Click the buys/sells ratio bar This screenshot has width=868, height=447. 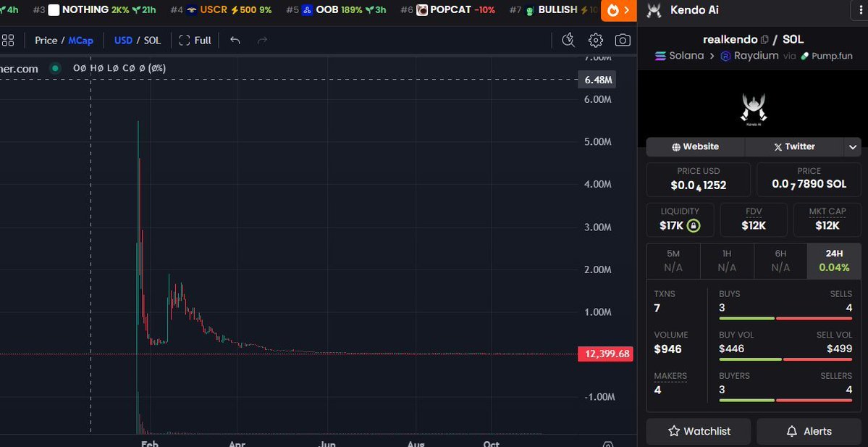[785, 319]
